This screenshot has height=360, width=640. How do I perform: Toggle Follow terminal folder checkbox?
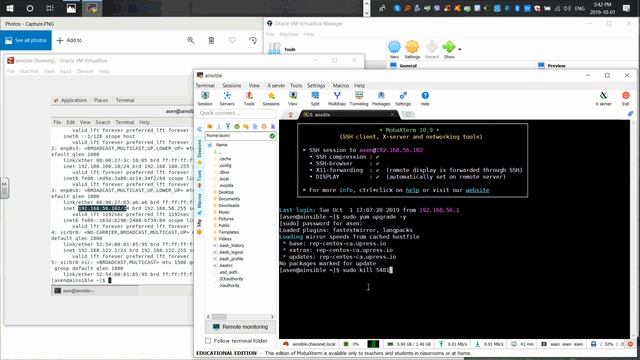point(208,340)
